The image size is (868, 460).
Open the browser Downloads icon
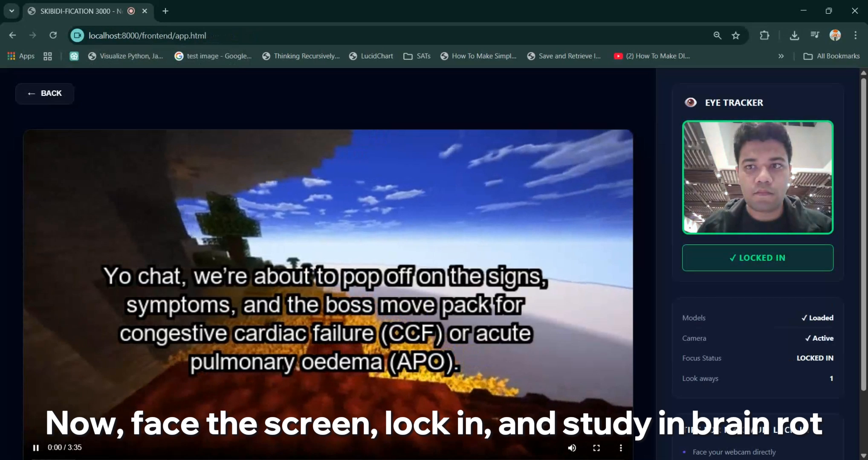coord(794,35)
